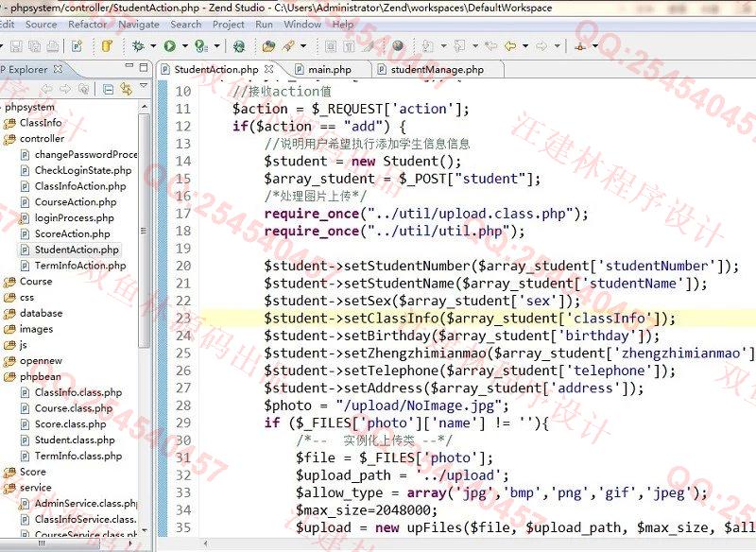The width and height of the screenshot is (756, 552).
Task: Click the Next Annotation icon
Action: pos(428,46)
